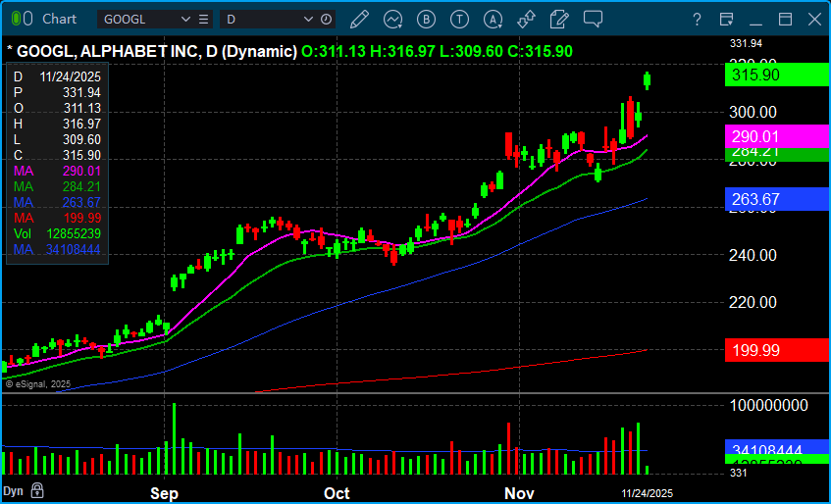
Task: Click the Nov label on the time axis
Action: pyautogui.click(x=519, y=493)
